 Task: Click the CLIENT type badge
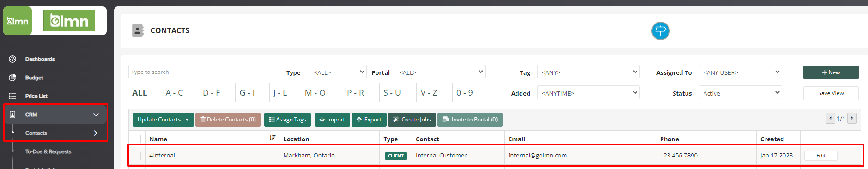click(396, 156)
